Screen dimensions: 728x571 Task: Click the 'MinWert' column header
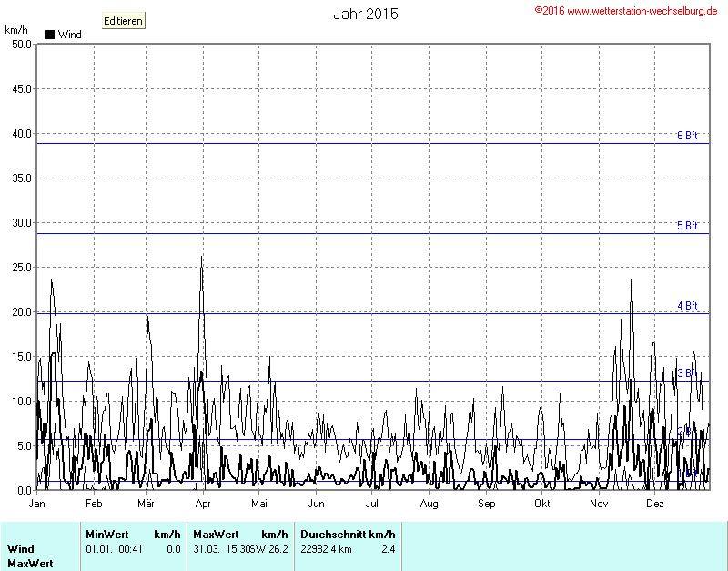tap(107, 535)
